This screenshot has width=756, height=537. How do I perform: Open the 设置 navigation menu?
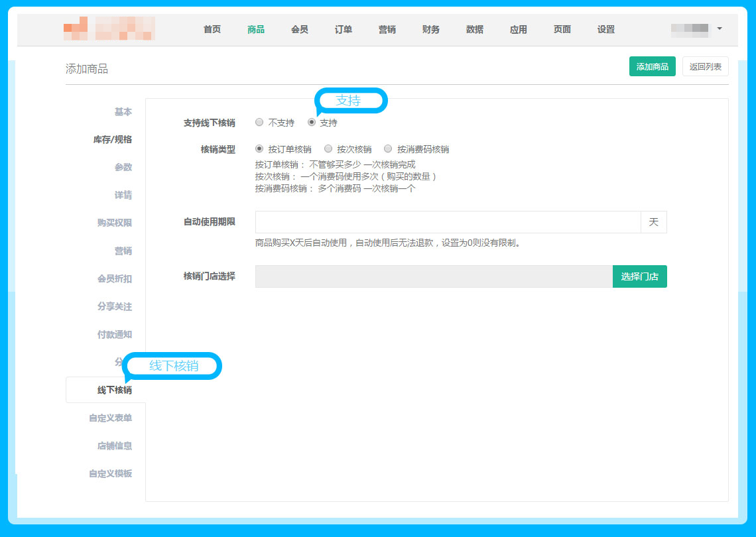point(606,29)
